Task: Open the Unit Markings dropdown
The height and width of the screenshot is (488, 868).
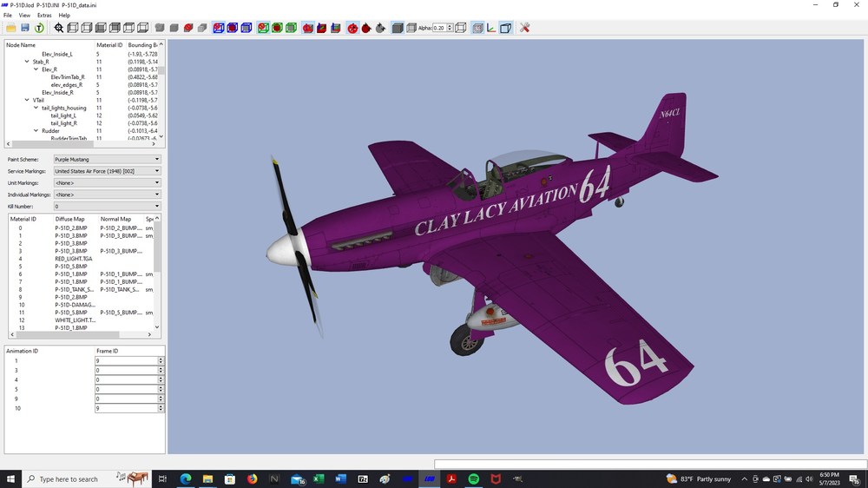Action: [107, 183]
